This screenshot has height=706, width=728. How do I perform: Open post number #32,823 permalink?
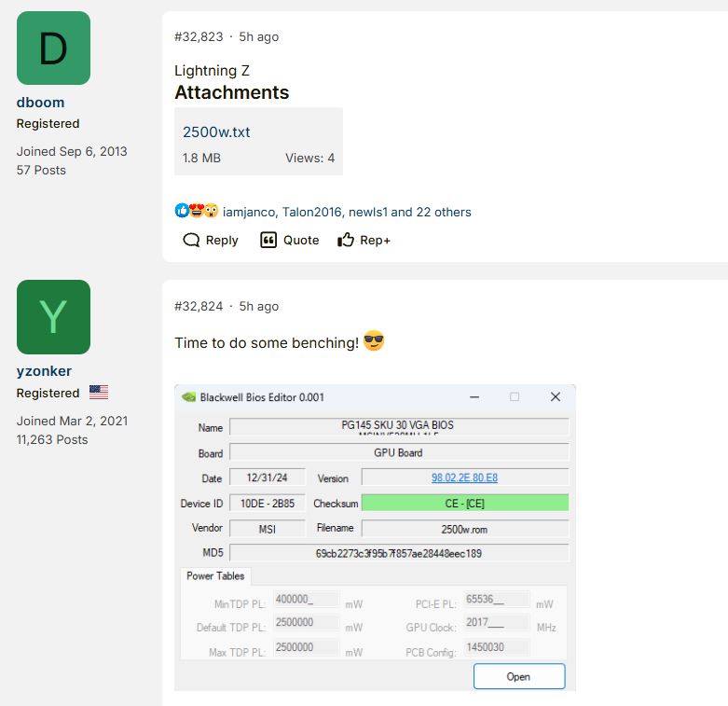click(x=199, y=36)
